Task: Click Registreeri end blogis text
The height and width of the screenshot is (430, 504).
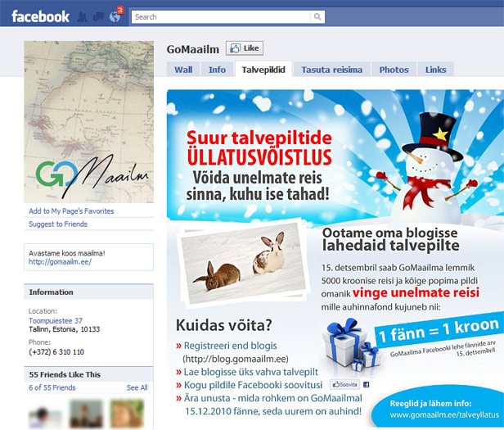Action: pyautogui.click(x=230, y=346)
